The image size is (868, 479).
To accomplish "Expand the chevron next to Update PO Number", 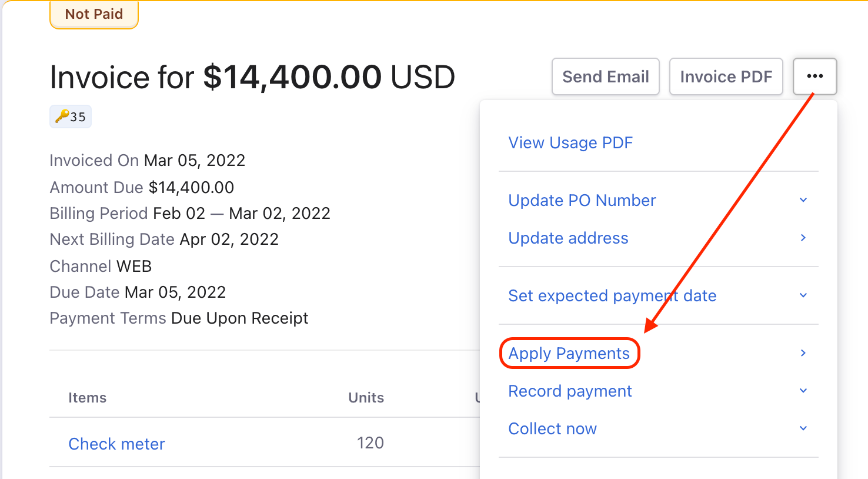I will pyautogui.click(x=803, y=200).
